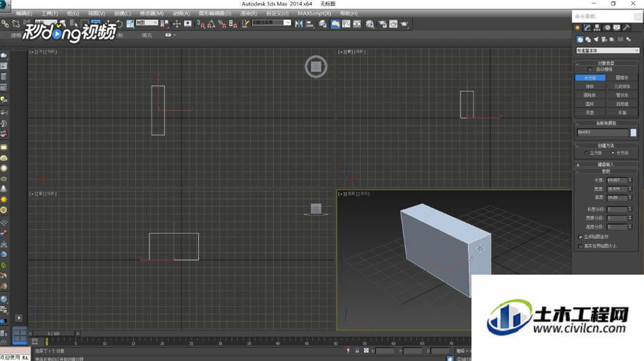644x361 pixels.
Task: Open the MAXScript (X) menu
Action: click(315, 14)
